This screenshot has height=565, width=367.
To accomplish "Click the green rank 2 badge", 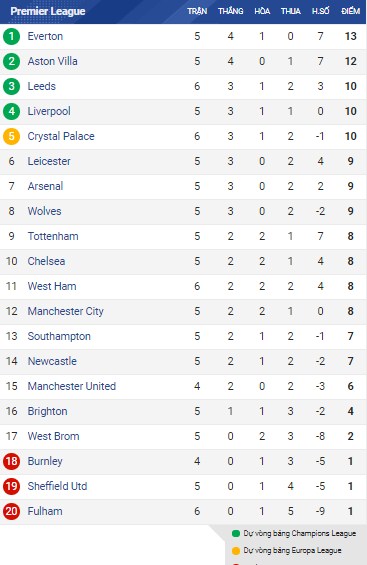I will point(12,61).
